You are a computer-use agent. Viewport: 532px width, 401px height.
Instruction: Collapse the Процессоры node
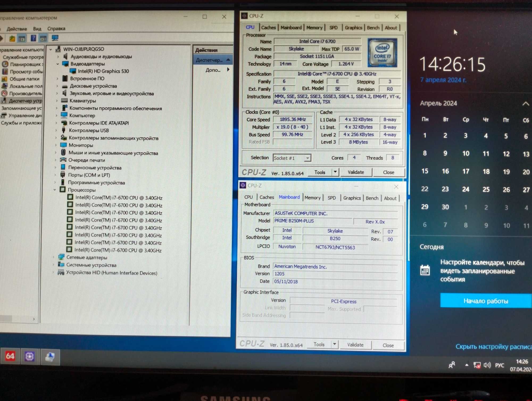coord(55,190)
